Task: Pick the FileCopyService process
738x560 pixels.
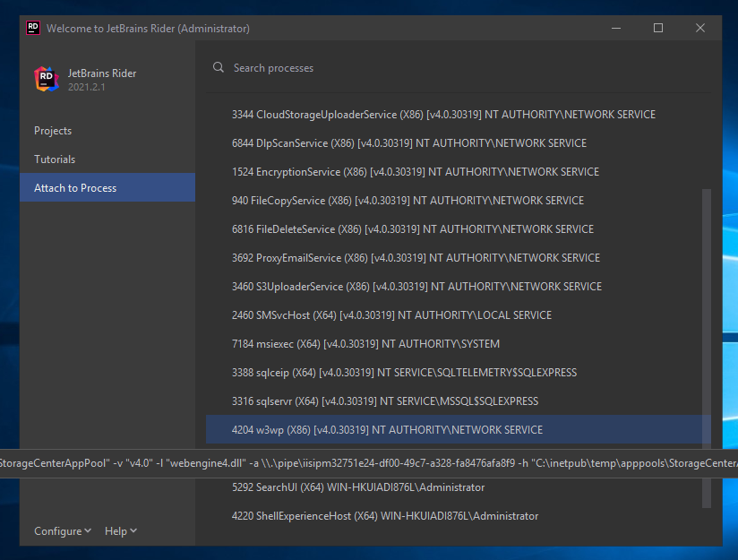Action: [x=408, y=201]
